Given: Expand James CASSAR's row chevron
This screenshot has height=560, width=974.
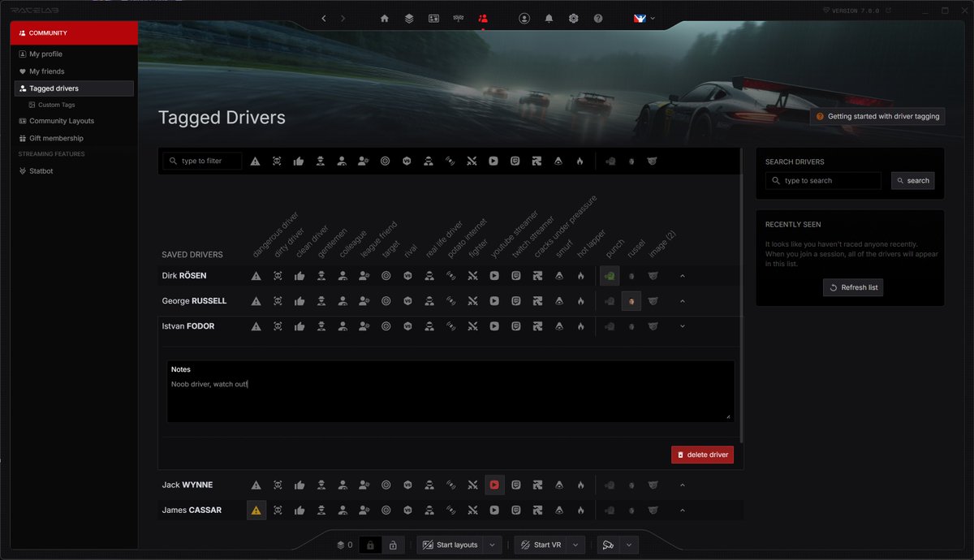Looking at the screenshot, I should pos(683,510).
